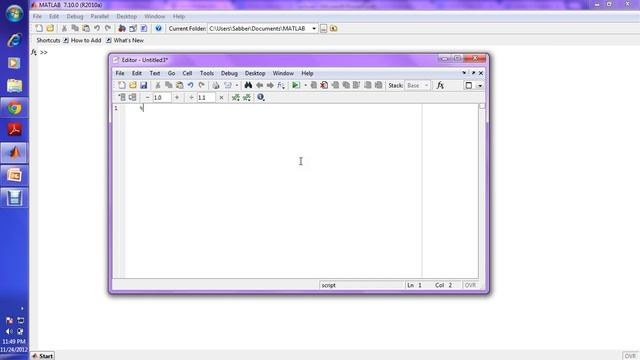Viewport: 640px width, 360px height.
Task: Open Editor Cell menu
Action: point(187,73)
